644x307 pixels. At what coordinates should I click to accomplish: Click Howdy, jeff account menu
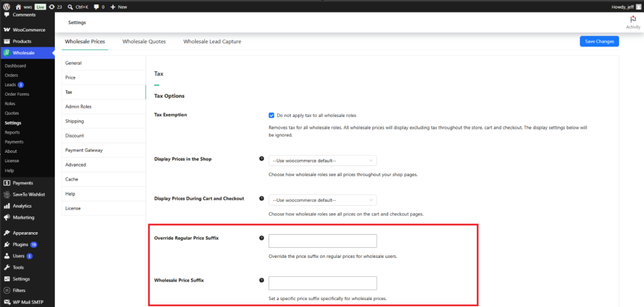pos(626,7)
